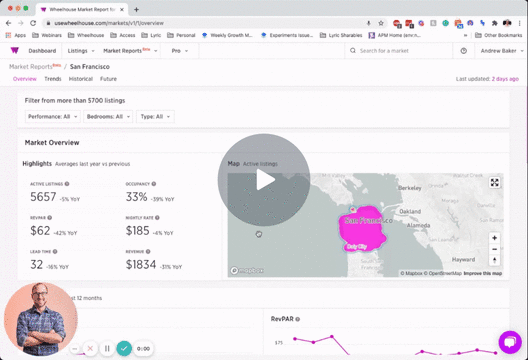
Task: Cancel the recording with the red X
Action: (90, 349)
